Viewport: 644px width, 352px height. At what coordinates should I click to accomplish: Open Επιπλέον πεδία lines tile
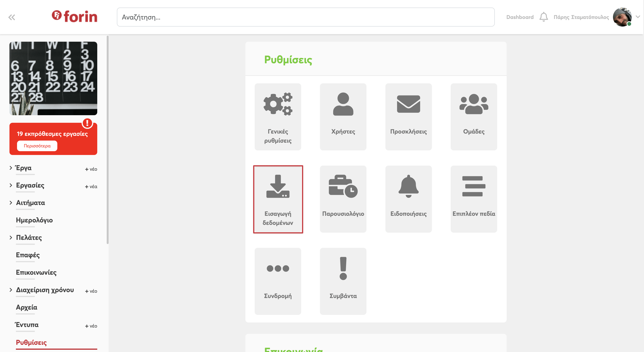pyautogui.click(x=474, y=199)
